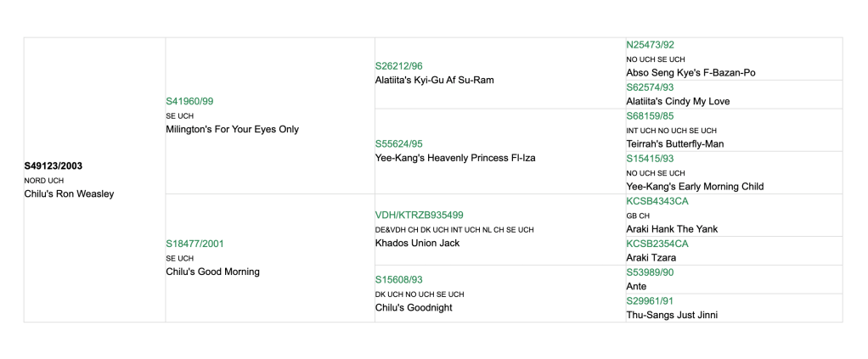Open registration link S41960/99
Screen dimensions: 868x359
[x=189, y=101]
